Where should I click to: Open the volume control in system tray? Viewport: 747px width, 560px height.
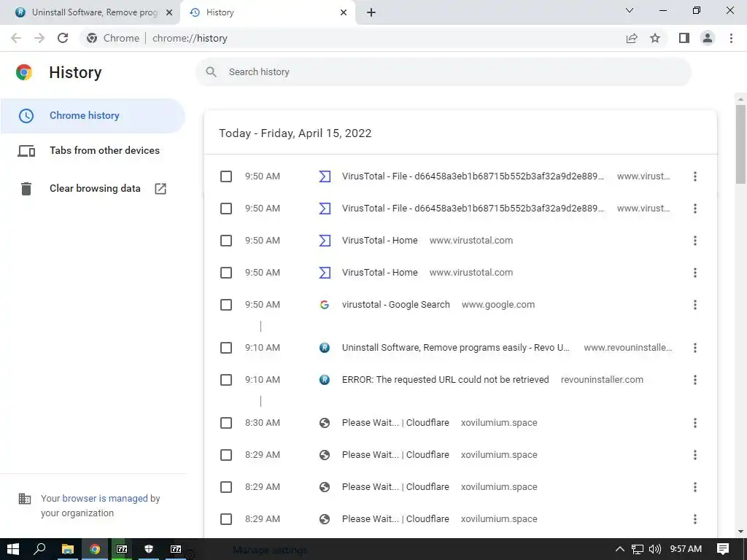tap(655, 549)
